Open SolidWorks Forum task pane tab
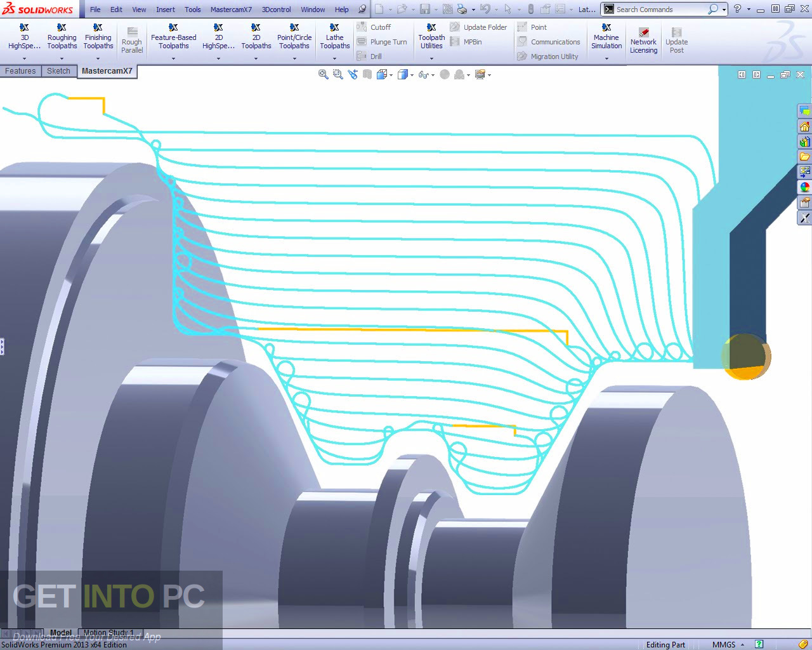This screenshot has height=650, width=812. (804, 111)
